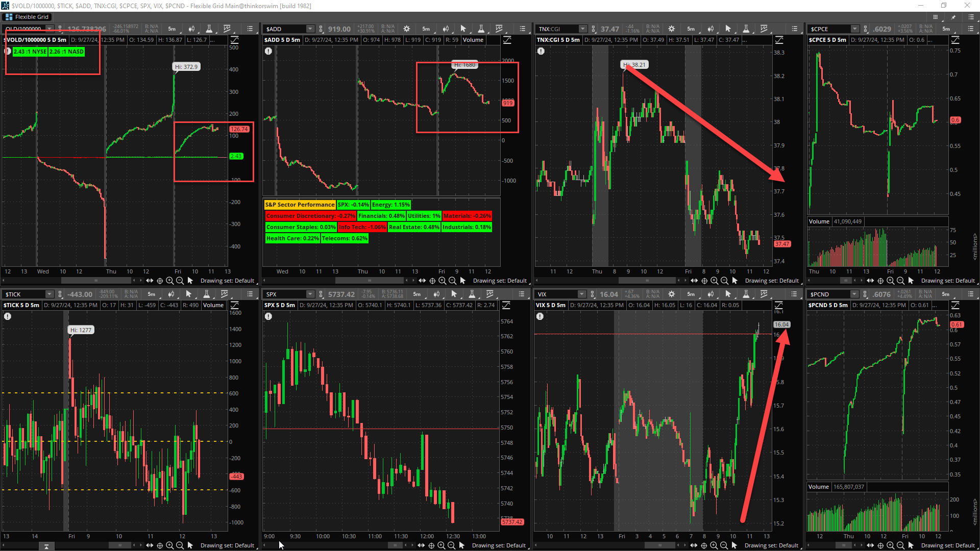Screen dimensions: 980x551
Task: Expand the SPX symbol dropdown
Action: (x=310, y=294)
